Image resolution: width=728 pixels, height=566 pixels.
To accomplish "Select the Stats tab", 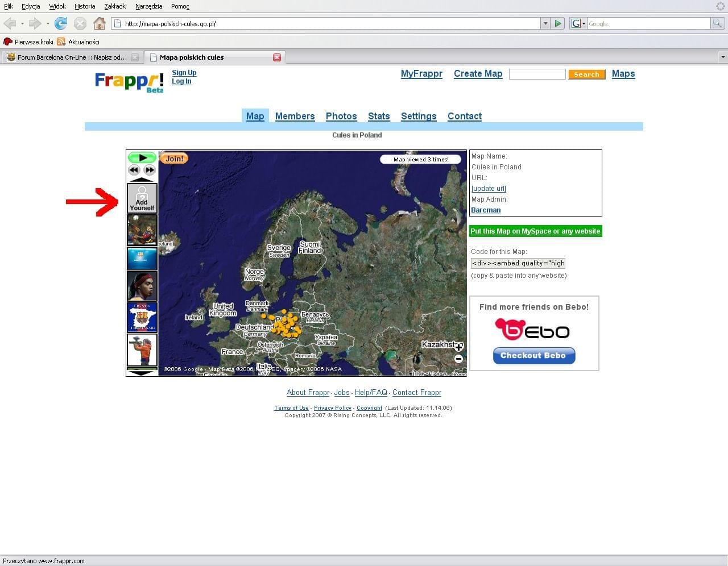I will pos(379,116).
